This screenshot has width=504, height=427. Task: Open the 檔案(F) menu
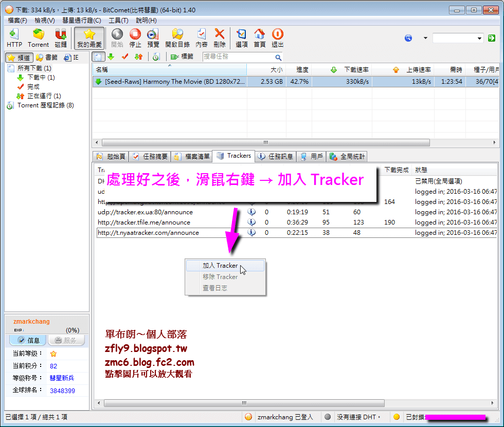click(17, 21)
